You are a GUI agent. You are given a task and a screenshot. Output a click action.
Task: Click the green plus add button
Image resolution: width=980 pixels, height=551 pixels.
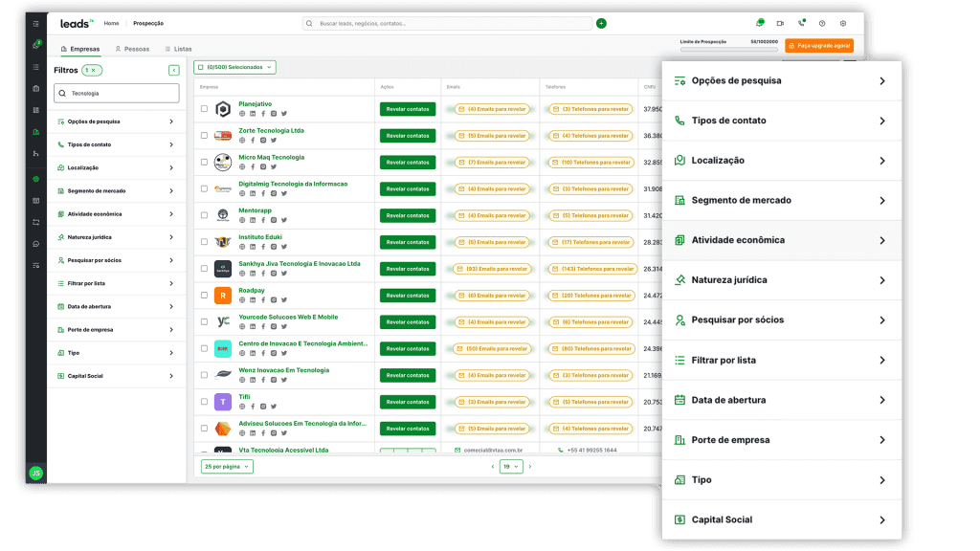click(601, 23)
